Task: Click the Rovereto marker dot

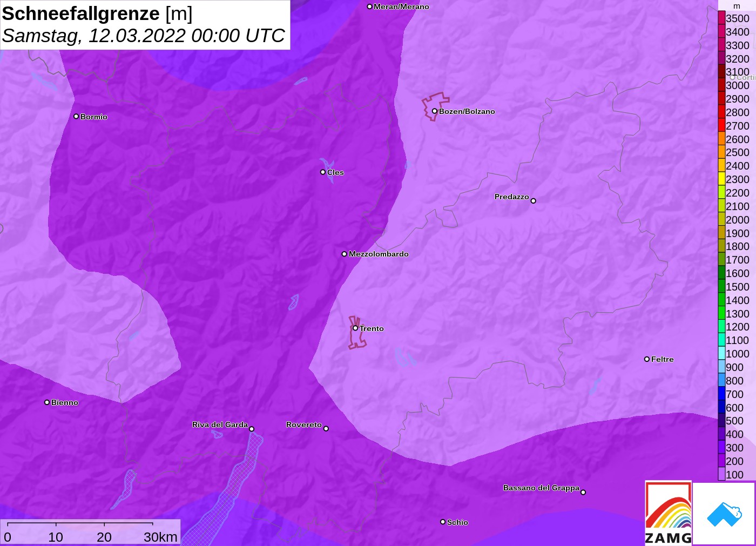Action: click(x=326, y=429)
